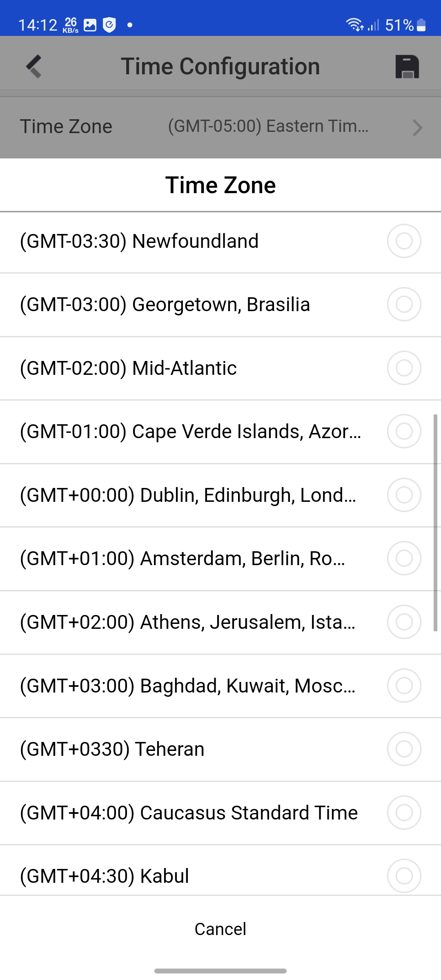The height and width of the screenshot is (980, 441).
Task: Tap the shield notification icon
Action: point(109,25)
